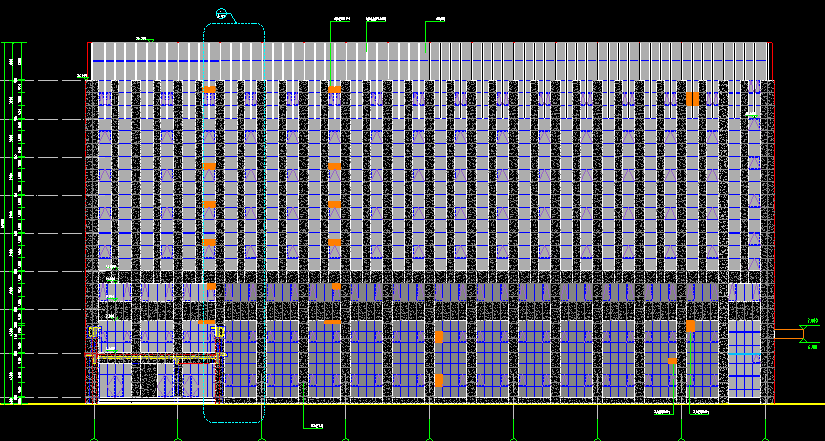
Task: Pick the yellow and red entrance canopy
Action: pos(156,358)
